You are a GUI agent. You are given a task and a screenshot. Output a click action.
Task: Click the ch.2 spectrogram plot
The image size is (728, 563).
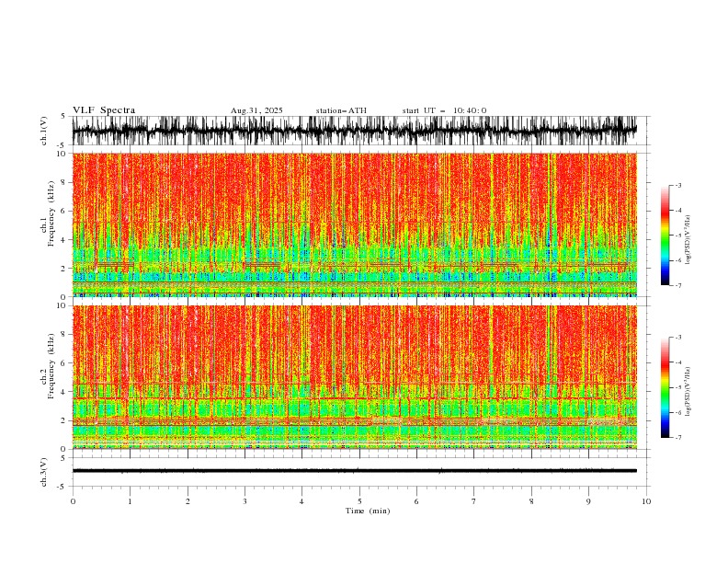coord(355,377)
